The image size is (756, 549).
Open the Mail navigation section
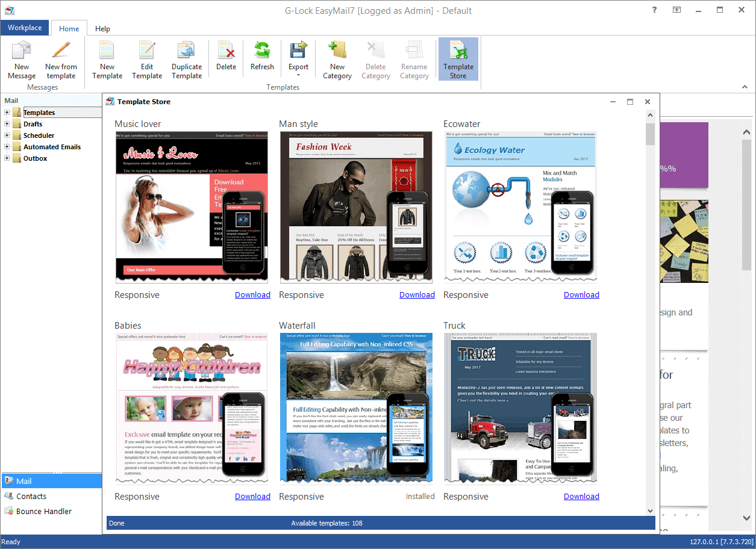click(x=51, y=481)
